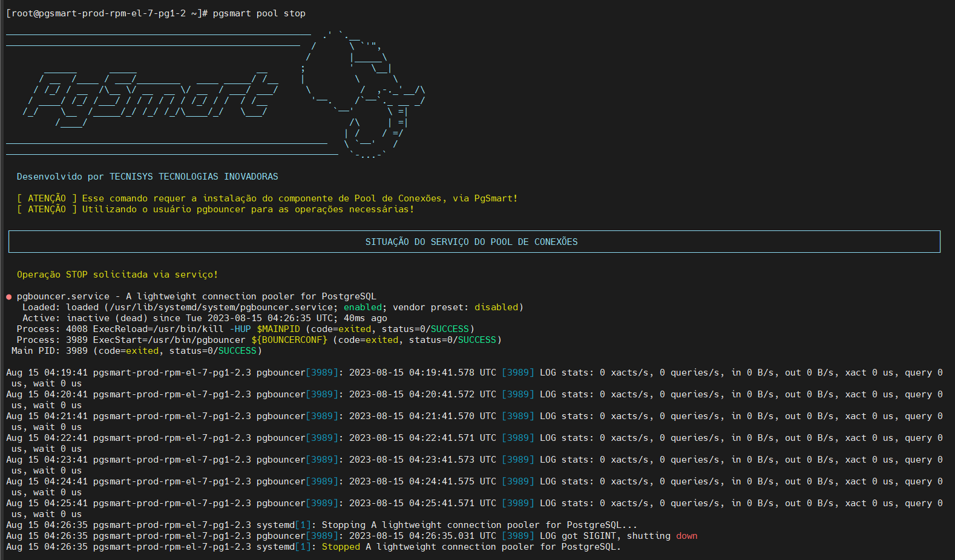This screenshot has width=955, height=560.
Task: Click the 'Aug 15 04:22:41' log entry timestamp
Action: coord(47,438)
